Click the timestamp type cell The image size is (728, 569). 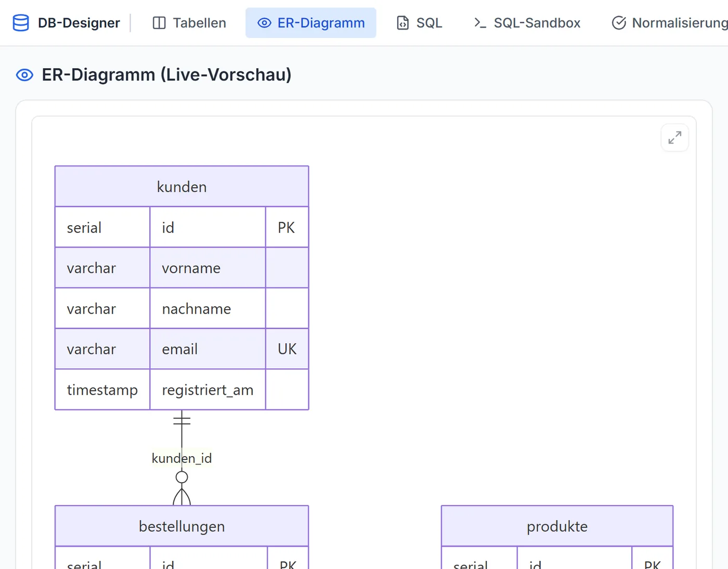point(102,390)
